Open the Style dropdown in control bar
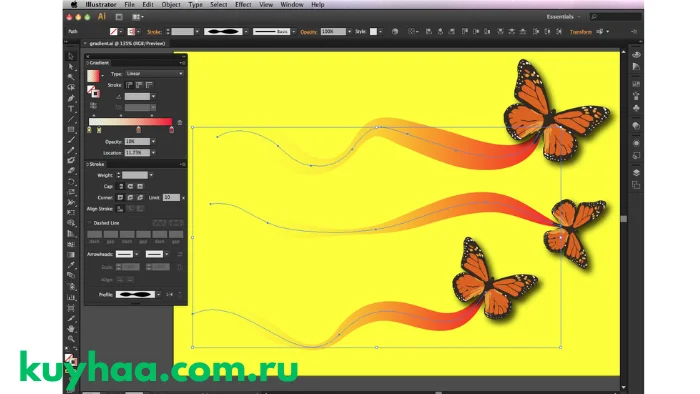The height and width of the screenshot is (394, 700). point(380,32)
